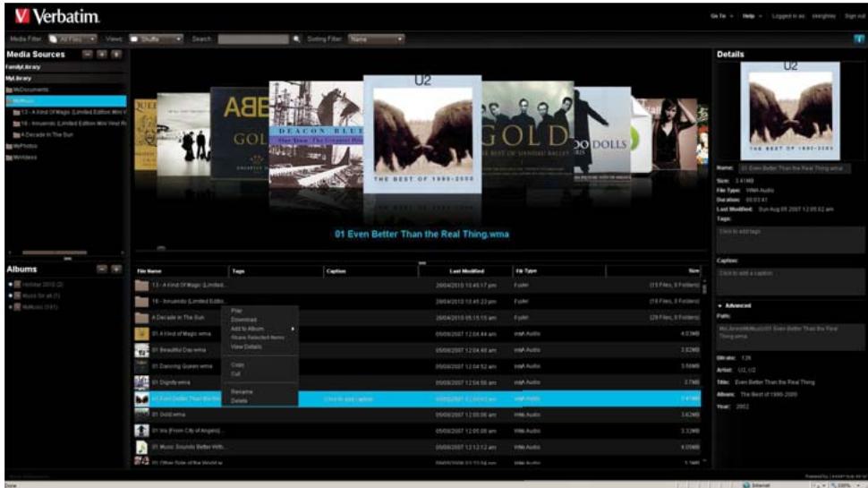Click the thumbnail icon of '01 Gold.wma'
This screenshot has height=488, width=868.
pyautogui.click(x=141, y=415)
